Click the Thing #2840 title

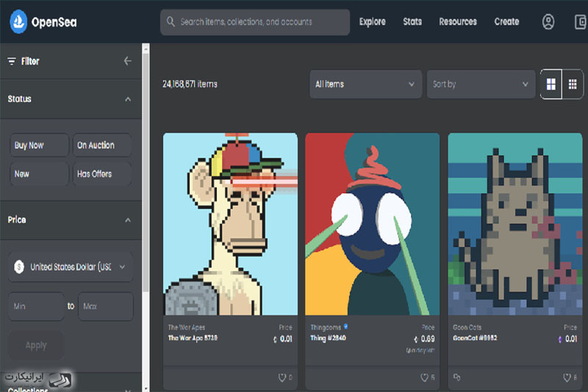coord(328,338)
